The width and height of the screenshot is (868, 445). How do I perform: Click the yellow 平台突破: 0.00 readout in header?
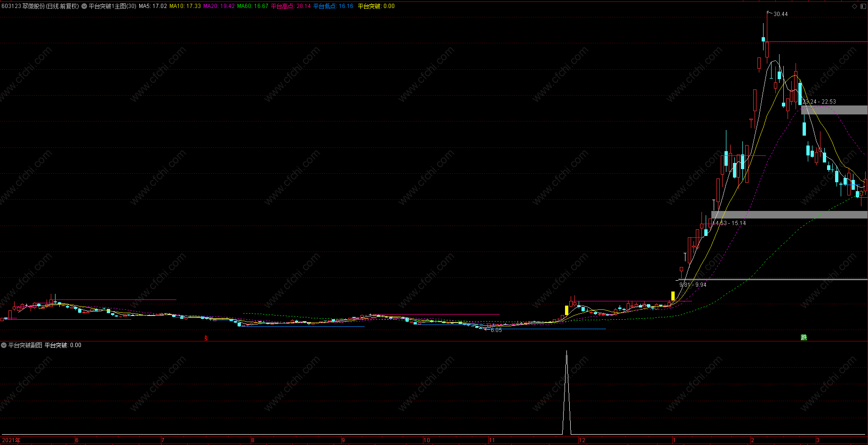pos(376,6)
